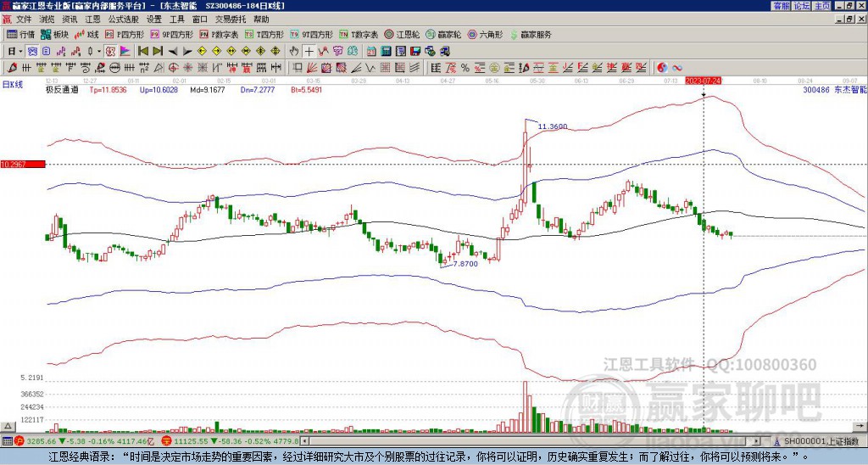Open 赢家服务 with dollar icon

pos(531,34)
